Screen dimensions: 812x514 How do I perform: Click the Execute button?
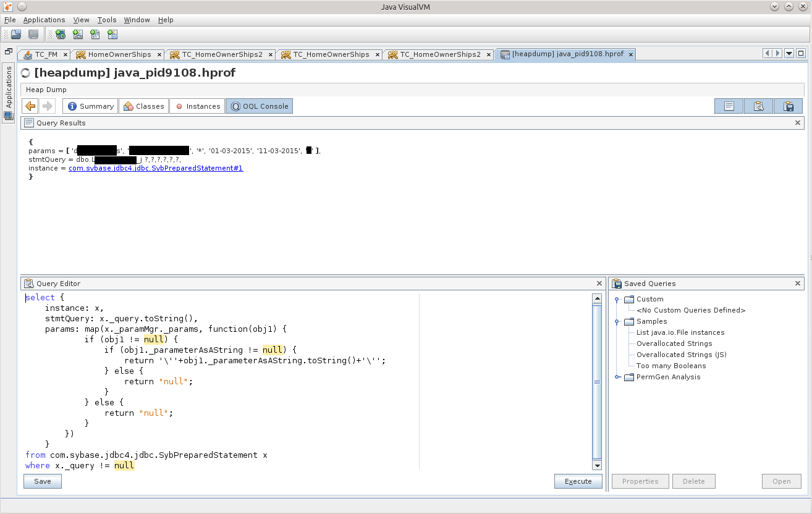(x=578, y=481)
